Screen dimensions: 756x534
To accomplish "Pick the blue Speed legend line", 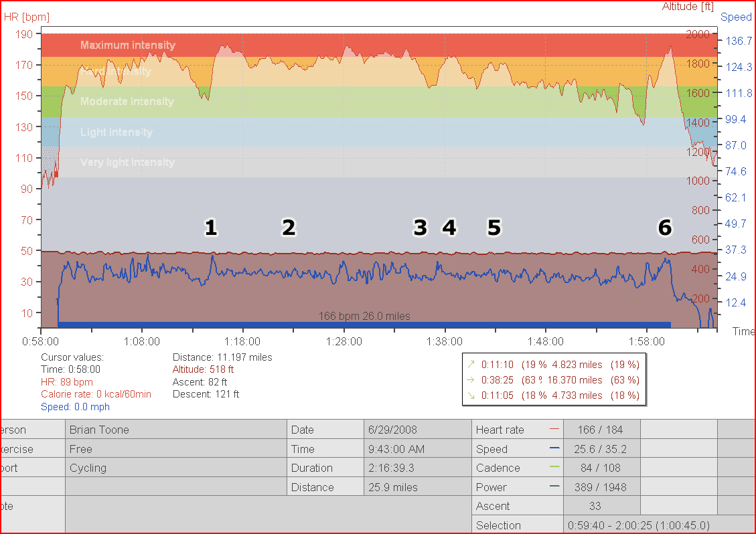I will coord(554,448).
